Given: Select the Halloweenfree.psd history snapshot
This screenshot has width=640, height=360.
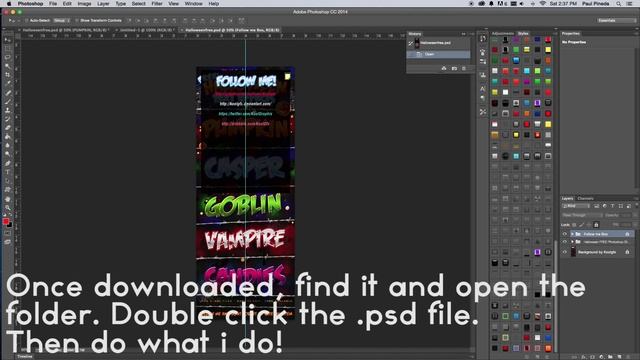Looking at the screenshot, I should tap(438, 43).
